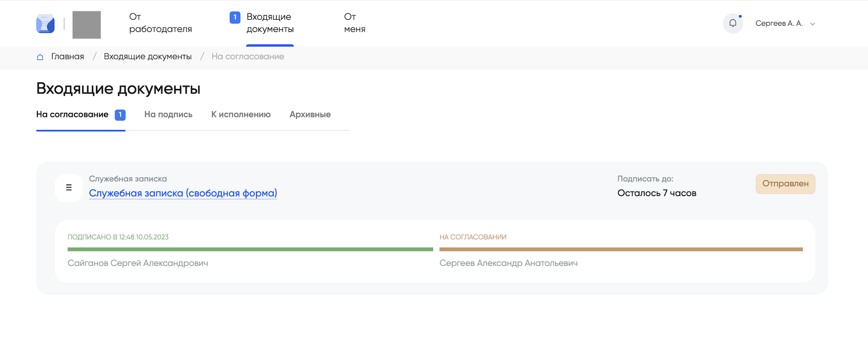Switch to the На подпись tab
The image size is (868, 338).
click(168, 115)
